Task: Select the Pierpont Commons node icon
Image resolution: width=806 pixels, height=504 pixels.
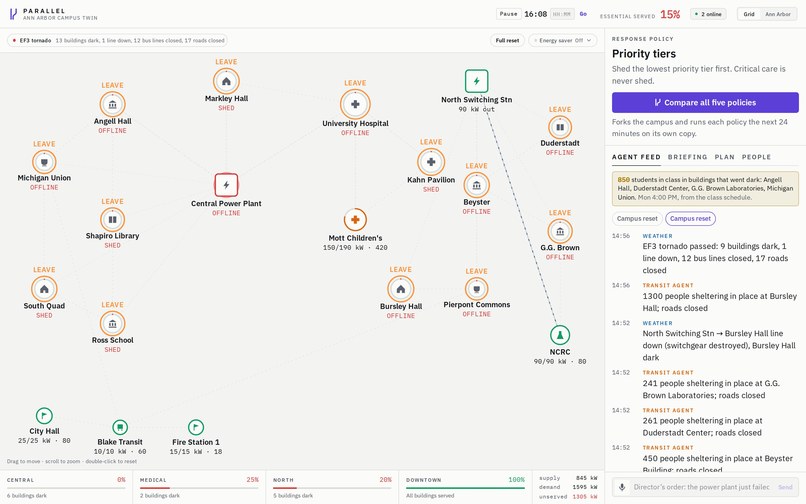Action: tap(477, 289)
